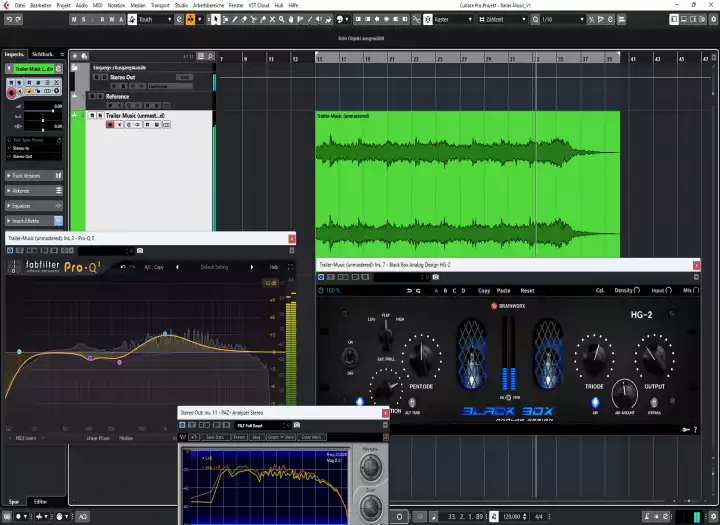Click the green EQ band node in Pro-Q 3

pos(19,352)
